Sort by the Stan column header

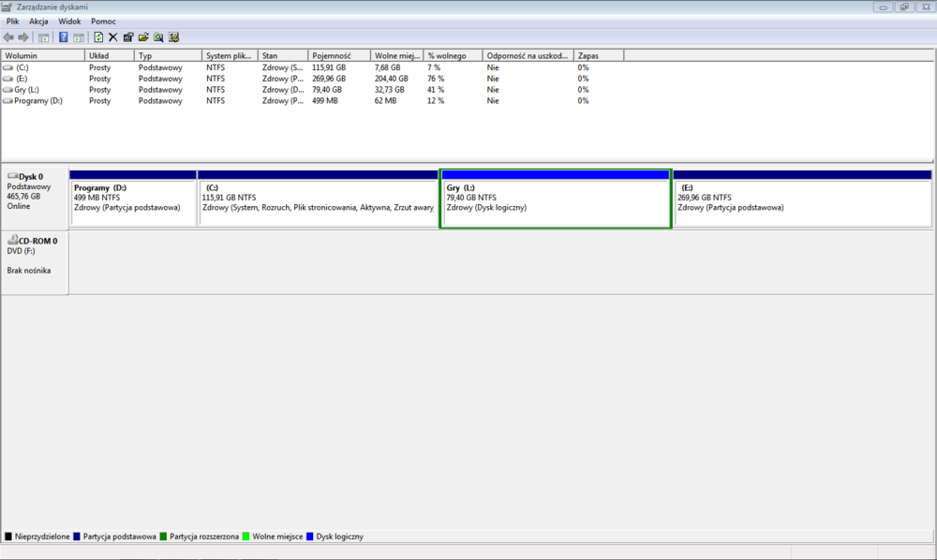point(283,55)
